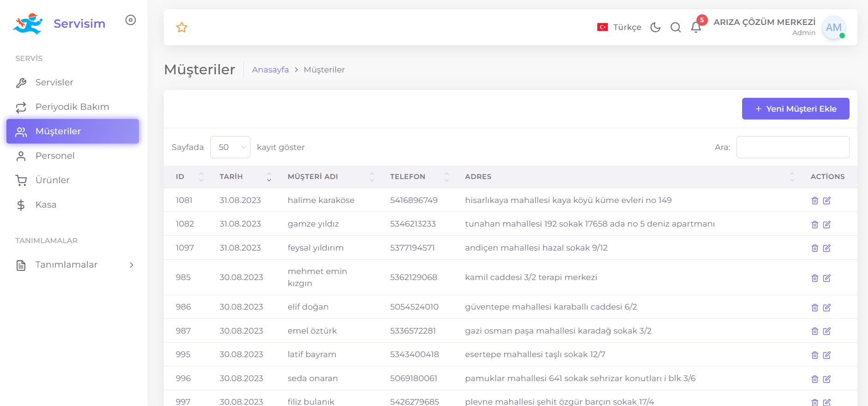Click the favorites star icon
Screen dimensions: 868x406
point(182,27)
